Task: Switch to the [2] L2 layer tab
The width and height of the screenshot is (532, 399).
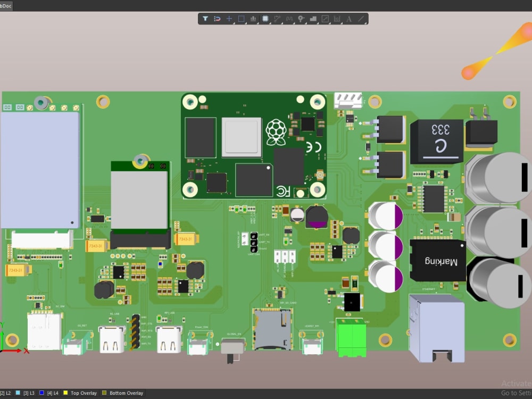Action: pos(5,393)
